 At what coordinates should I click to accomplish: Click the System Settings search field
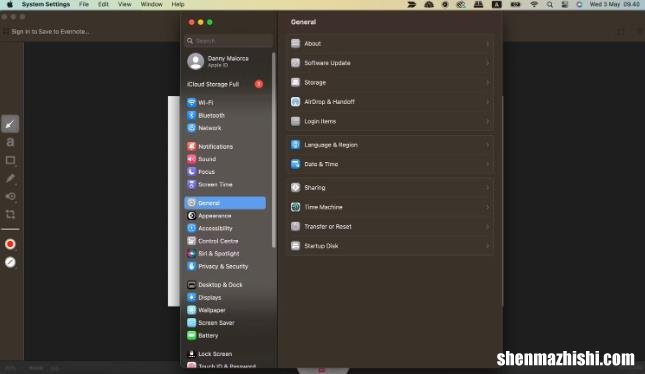click(x=229, y=41)
